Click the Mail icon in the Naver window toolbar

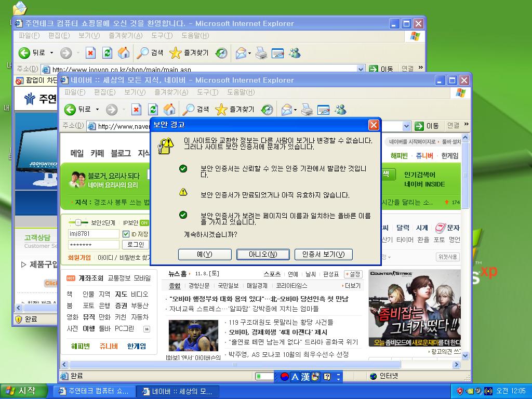click(x=287, y=109)
